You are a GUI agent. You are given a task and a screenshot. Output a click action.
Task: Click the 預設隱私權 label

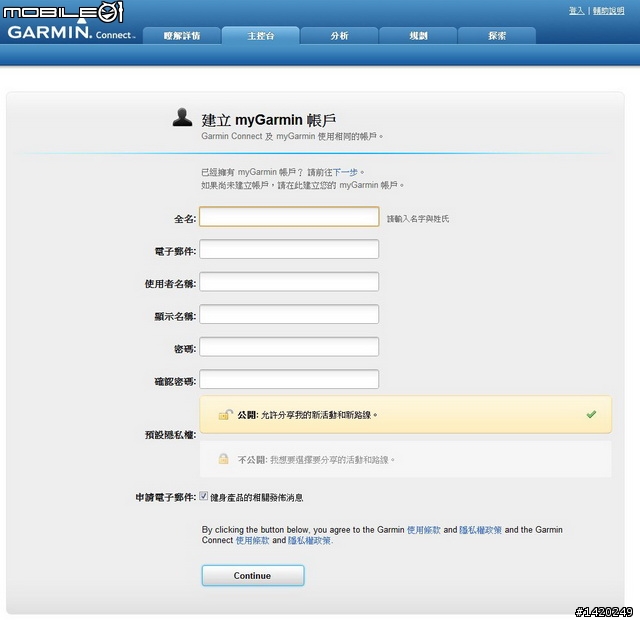tap(171, 435)
